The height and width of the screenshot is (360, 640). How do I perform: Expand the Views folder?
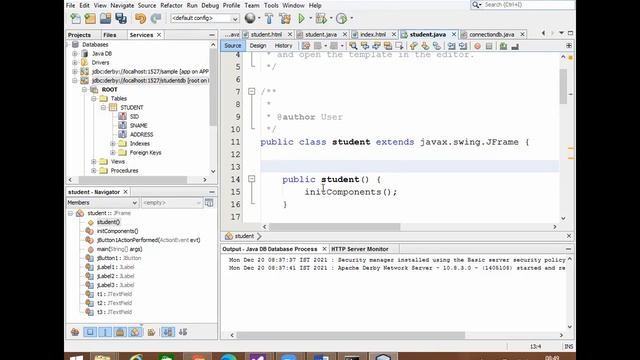point(94,161)
